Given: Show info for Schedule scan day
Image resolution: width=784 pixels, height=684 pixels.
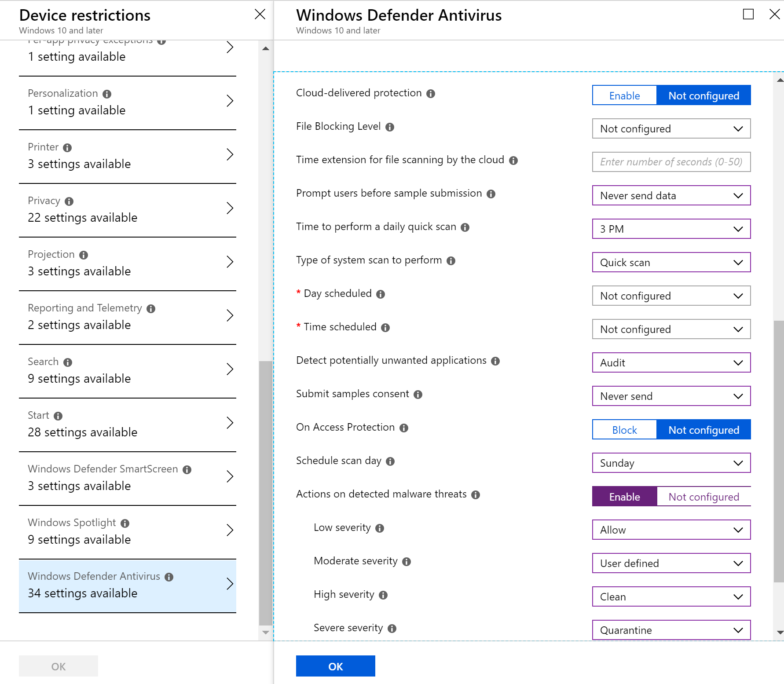Looking at the screenshot, I should tap(390, 461).
